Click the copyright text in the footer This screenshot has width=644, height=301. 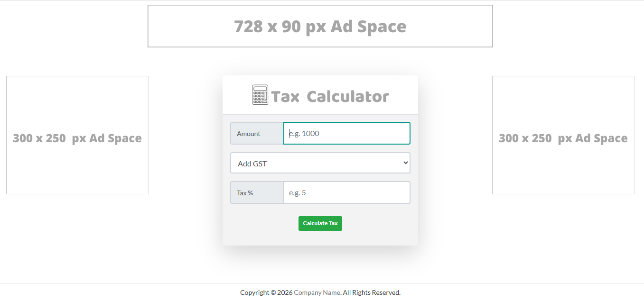320,292
